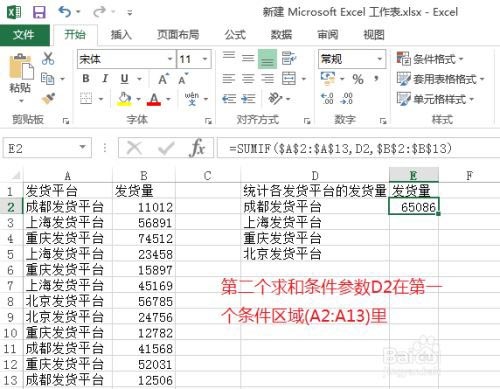Open the 数字 group dialog launcher
The image size is (500, 389).
[383, 121]
